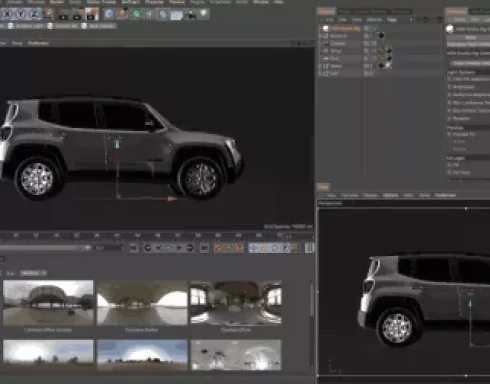The image size is (490, 384).
Task: Toggle the Rotation checkbox in attributes
Action: (x=449, y=118)
